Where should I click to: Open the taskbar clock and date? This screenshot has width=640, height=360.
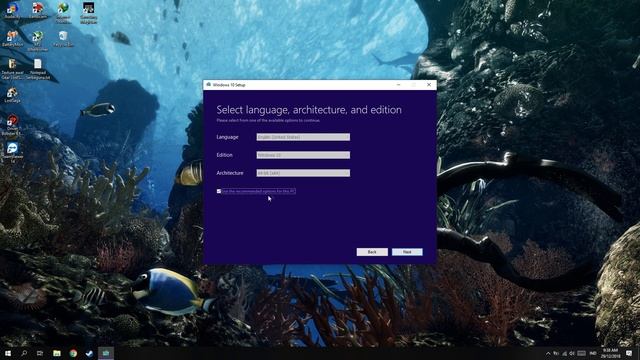610,353
